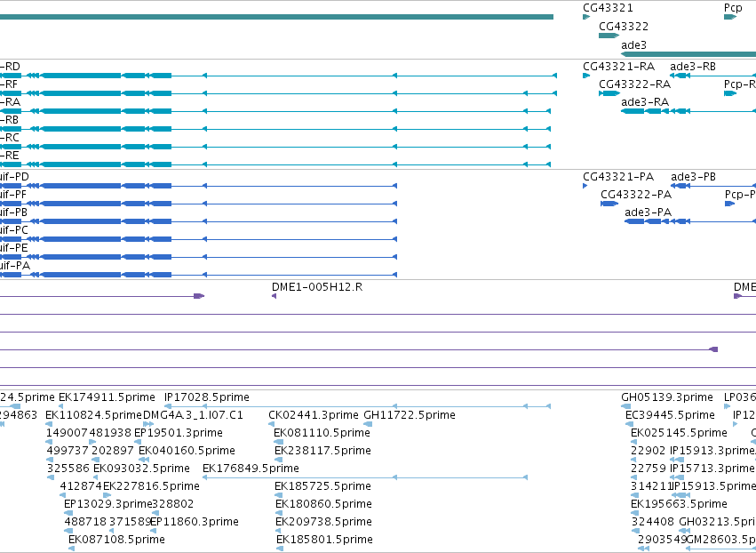This screenshot has width=756, height=553.
Task: Select EST label EK025145.5prime
Action: [x=679, y=433]
